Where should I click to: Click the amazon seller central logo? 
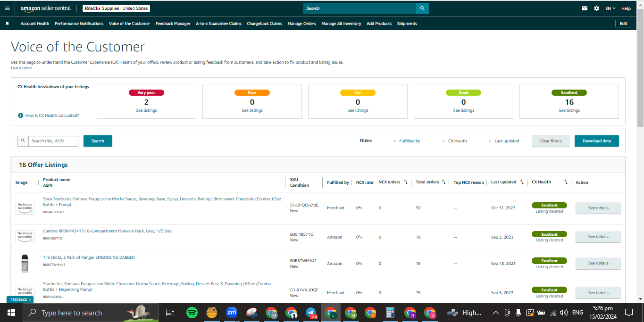46,8
